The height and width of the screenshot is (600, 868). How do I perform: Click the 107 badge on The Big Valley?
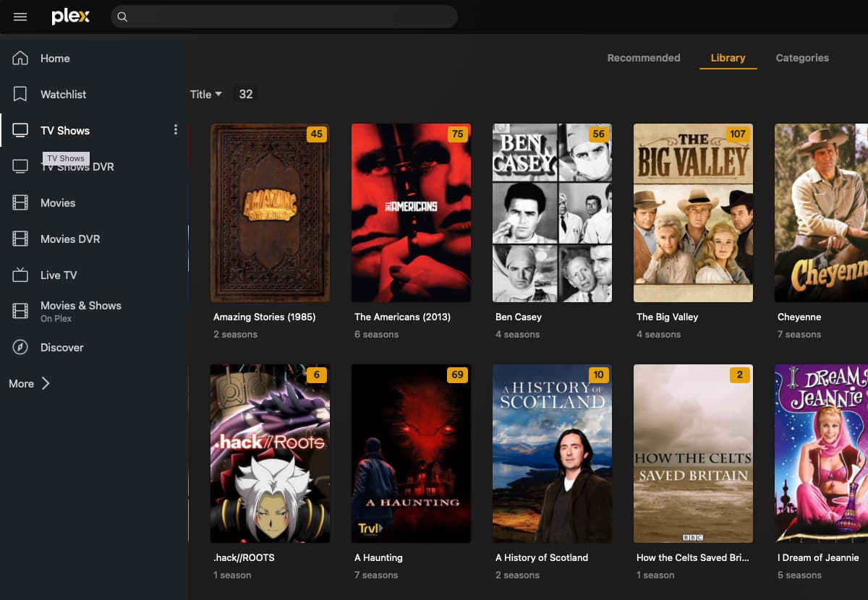(738, 134)
